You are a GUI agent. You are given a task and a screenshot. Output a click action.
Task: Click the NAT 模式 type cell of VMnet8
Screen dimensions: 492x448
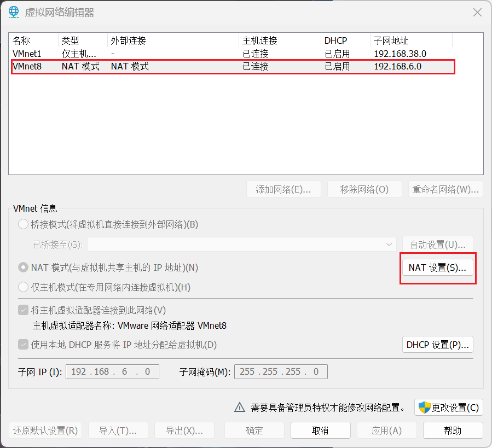[80, 67]
